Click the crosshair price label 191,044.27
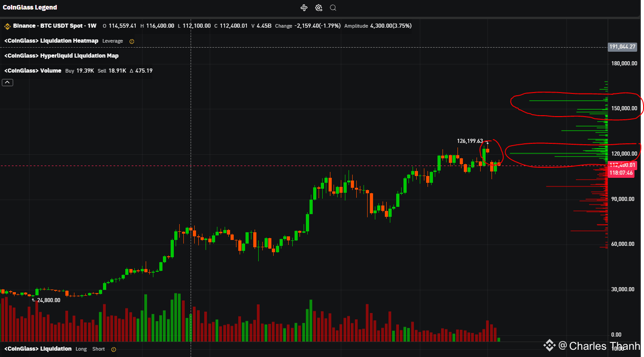The width and height of the screenshot is (644, 357). tap(623, 47)
